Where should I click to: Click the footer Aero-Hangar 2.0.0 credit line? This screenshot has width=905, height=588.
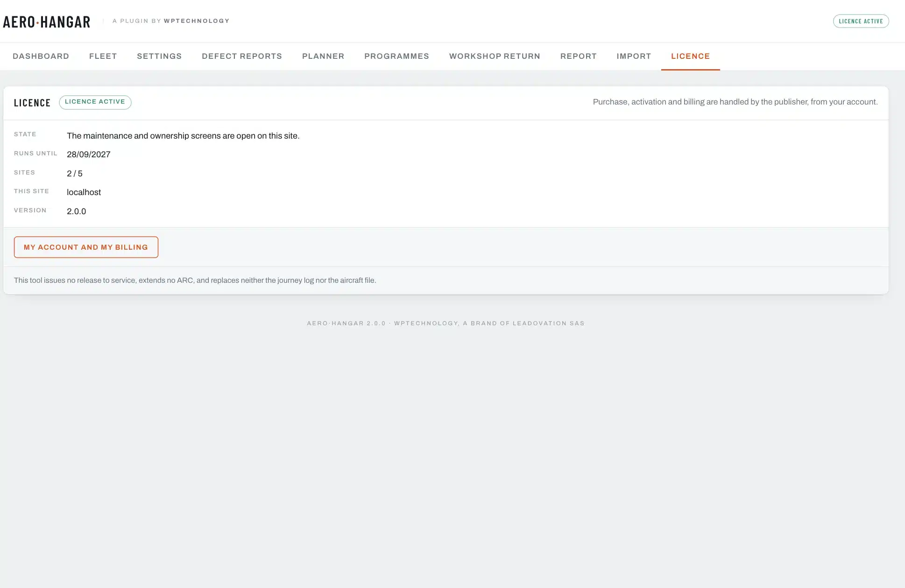click(445, 323)
